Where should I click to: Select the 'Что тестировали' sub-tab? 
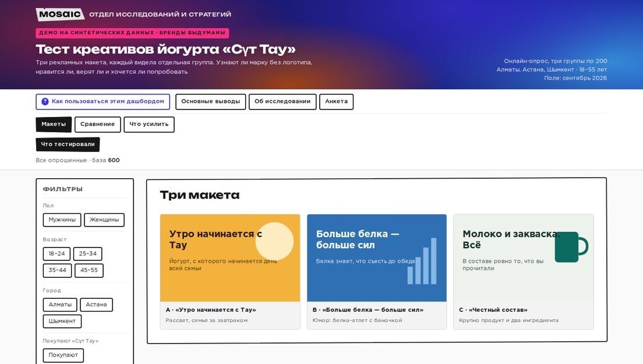(x=68, y=144)
